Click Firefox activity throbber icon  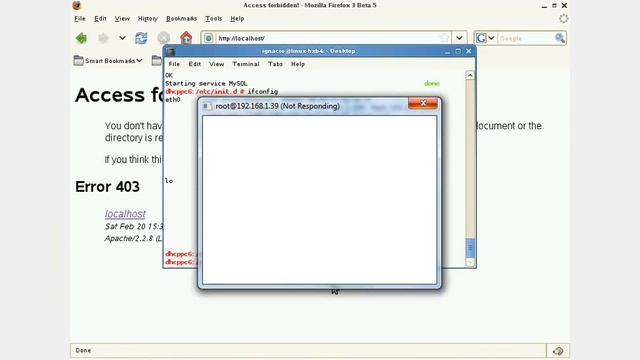(x=563, y=18)
